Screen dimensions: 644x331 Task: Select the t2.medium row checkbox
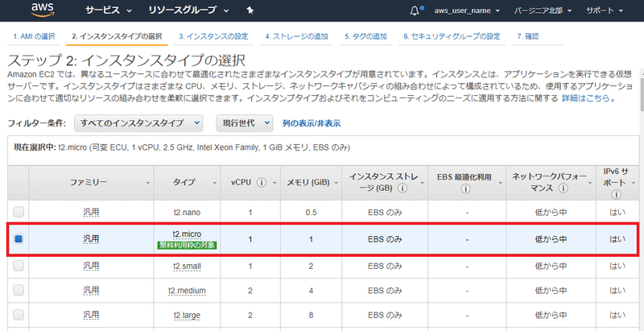pos(19,291)
